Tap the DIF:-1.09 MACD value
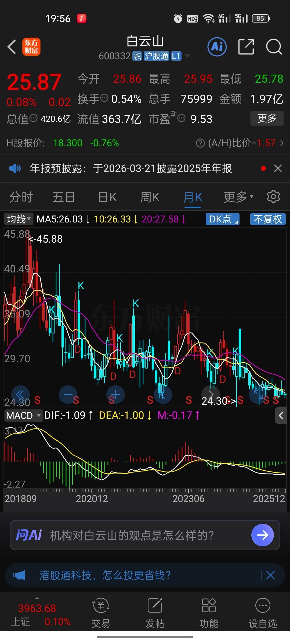Screen dimensions: 290x644 (x=65, y=415)
